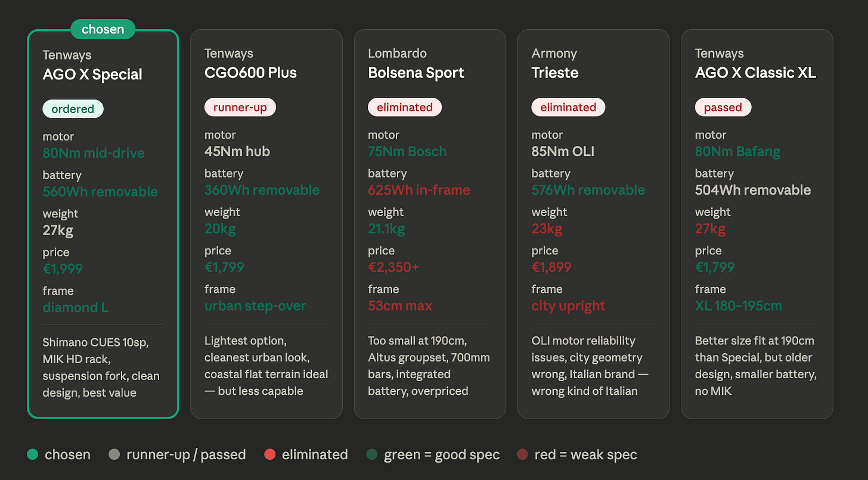Click the '€2,350+' price
Screen dimensions: 868x480
coord(393,267)
